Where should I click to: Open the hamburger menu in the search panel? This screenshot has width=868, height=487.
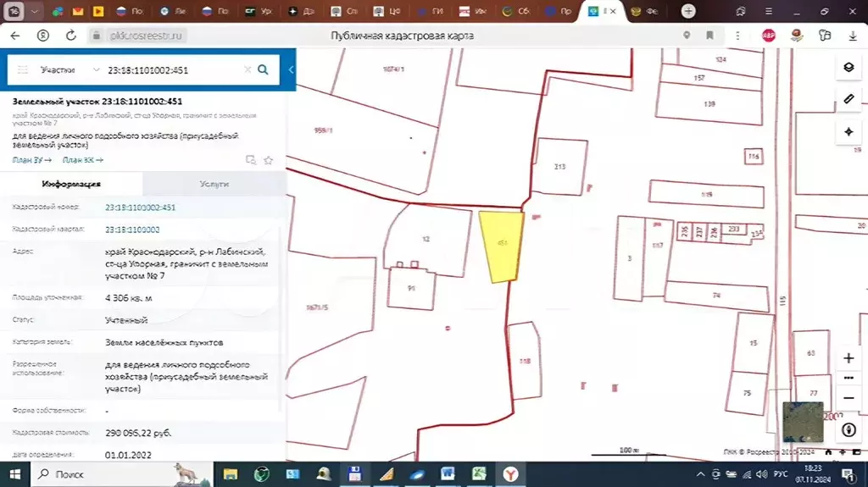pos(23,69)
